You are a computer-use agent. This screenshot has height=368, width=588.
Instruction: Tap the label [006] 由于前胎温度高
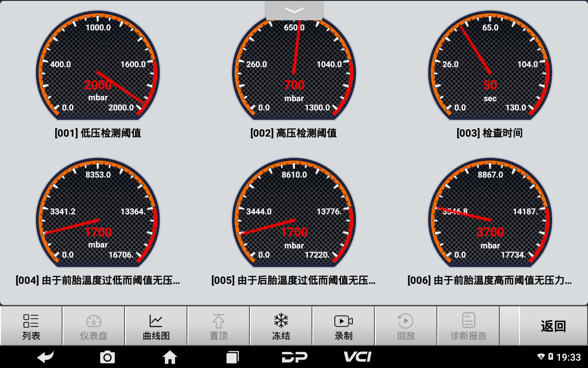click(490, 280)
